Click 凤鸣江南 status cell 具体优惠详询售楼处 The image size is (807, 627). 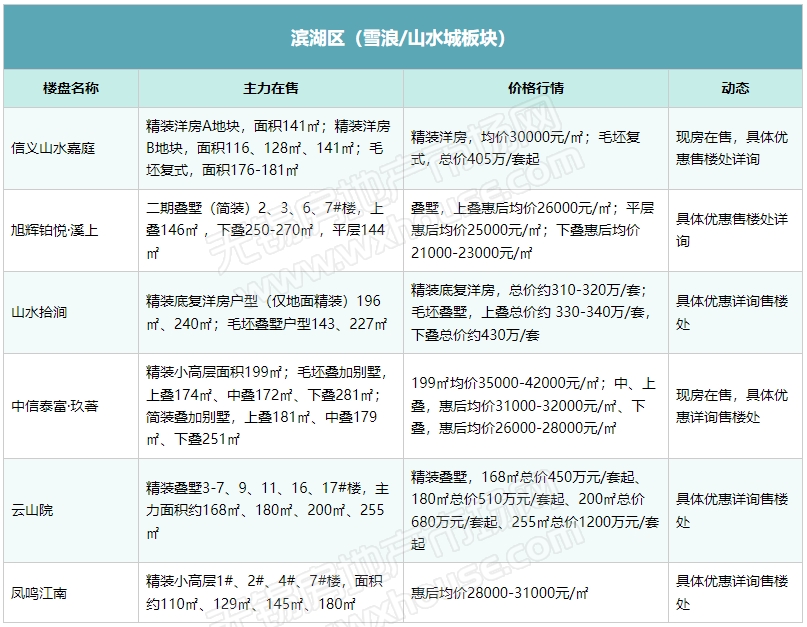tap(735, 593)
